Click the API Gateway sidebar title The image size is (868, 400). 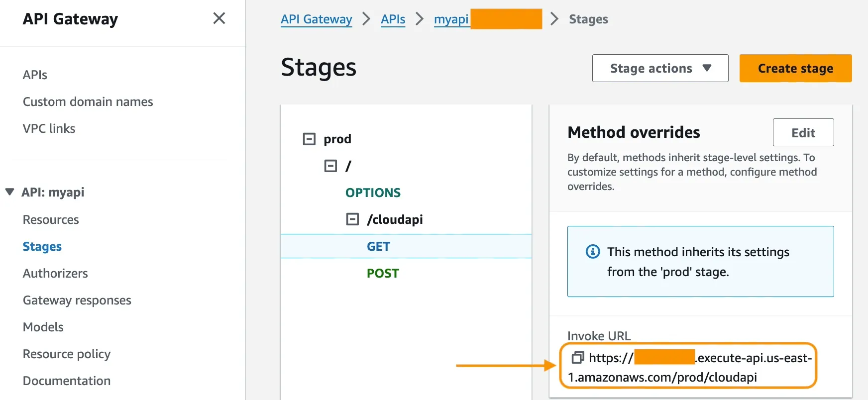70,19
